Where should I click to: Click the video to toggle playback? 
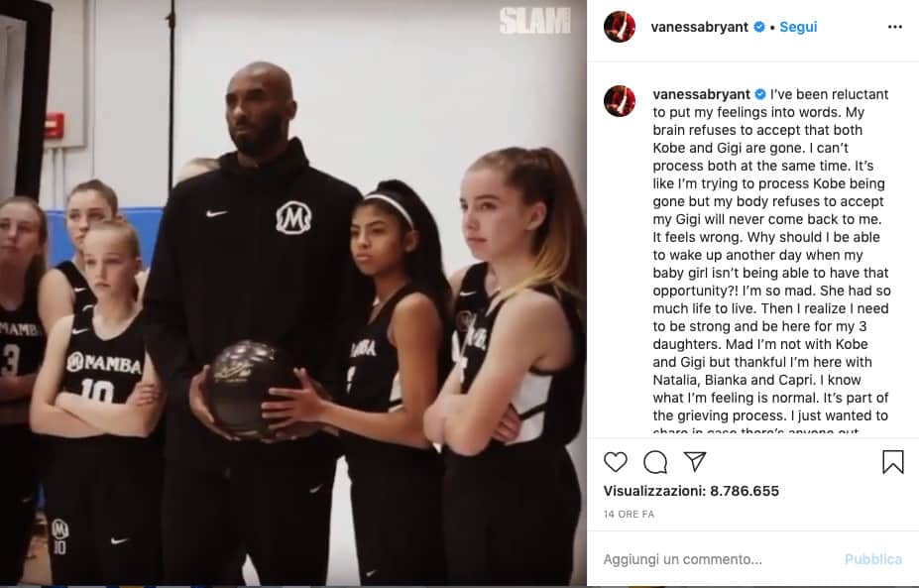coord(293,294)
